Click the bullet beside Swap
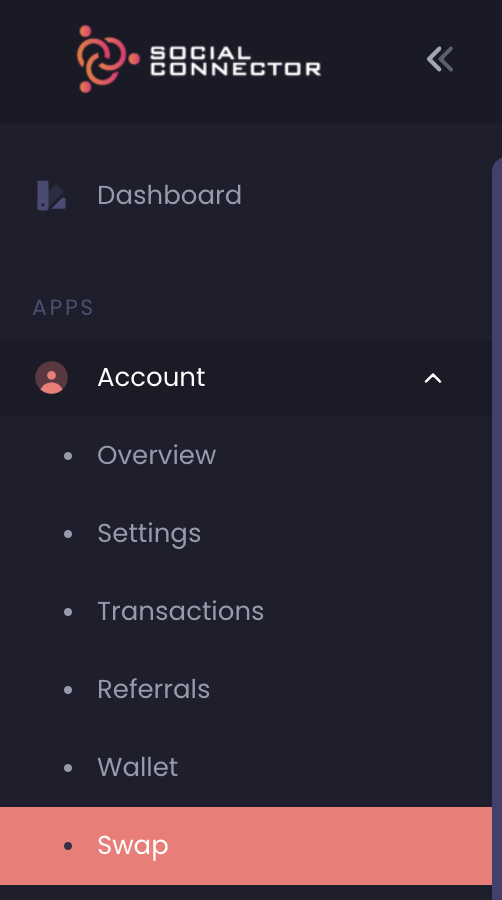502x900 pixels. click(x=68, y=846)
